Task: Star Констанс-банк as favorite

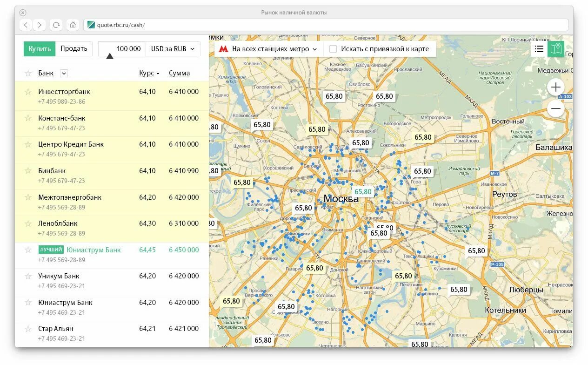Action: (28, 118)
